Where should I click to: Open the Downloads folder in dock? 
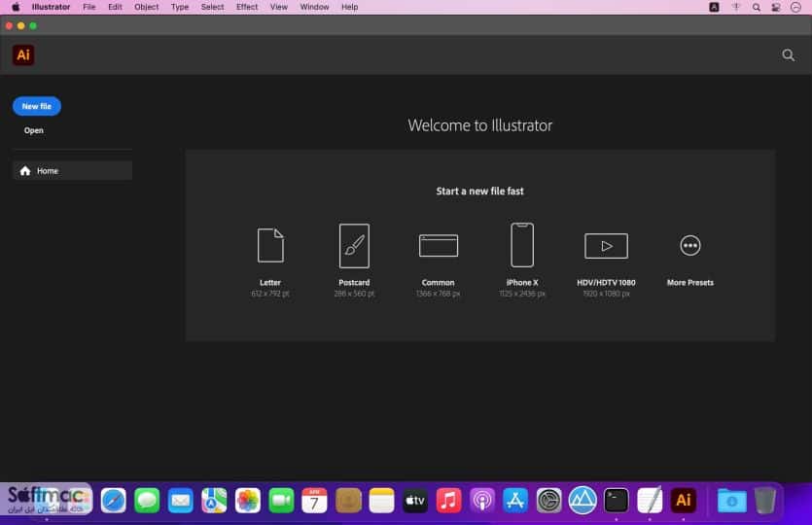coord(731,501)
